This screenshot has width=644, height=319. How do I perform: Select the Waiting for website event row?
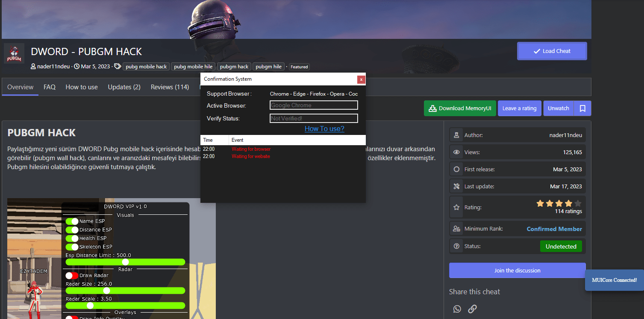click(x=283, y=156)
